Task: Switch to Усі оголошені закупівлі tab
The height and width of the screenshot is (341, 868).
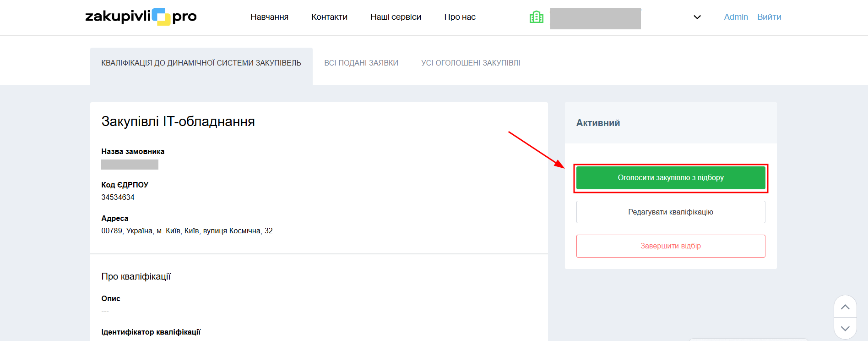Action: 471,63
